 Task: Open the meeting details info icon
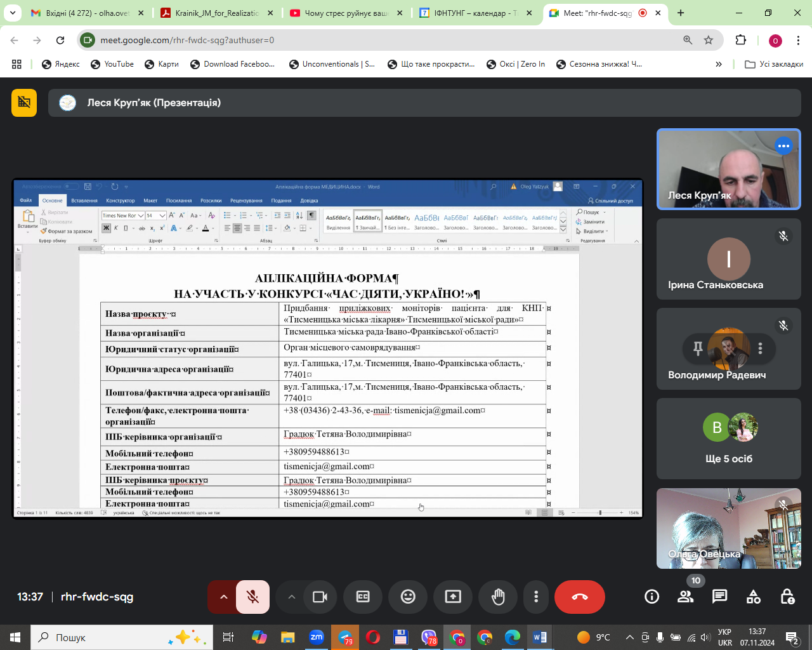(x=652, y=597)
